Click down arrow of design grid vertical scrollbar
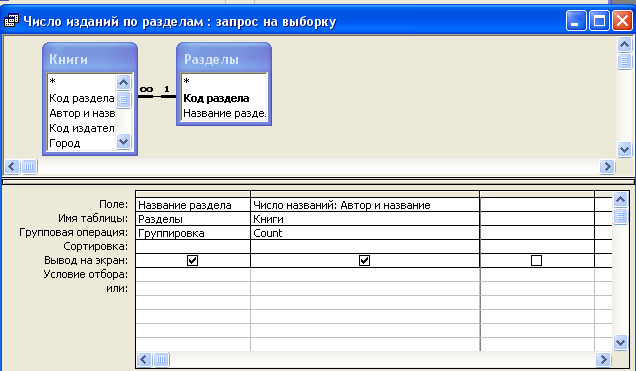 620,342
